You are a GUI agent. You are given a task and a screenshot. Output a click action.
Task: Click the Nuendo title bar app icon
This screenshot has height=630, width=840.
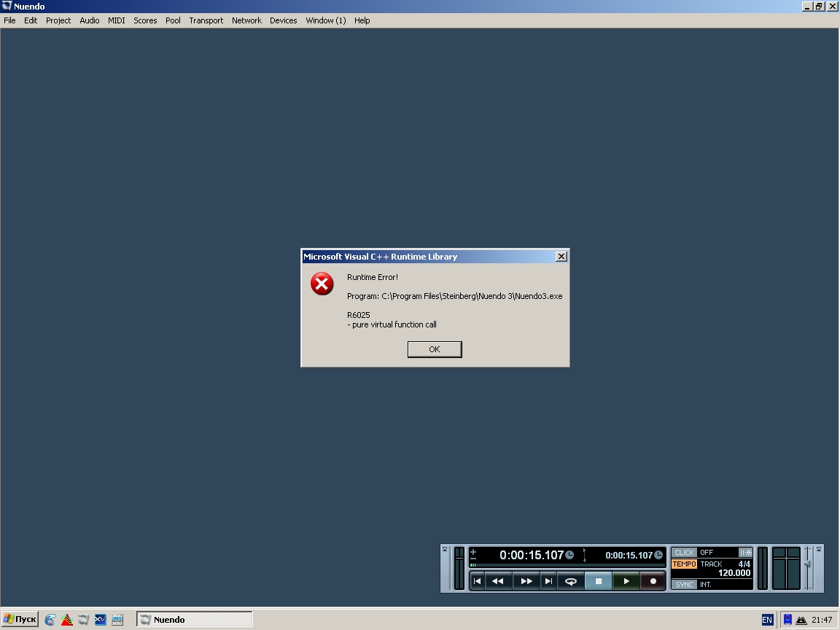pyautogui.click(x=7, y=6)
